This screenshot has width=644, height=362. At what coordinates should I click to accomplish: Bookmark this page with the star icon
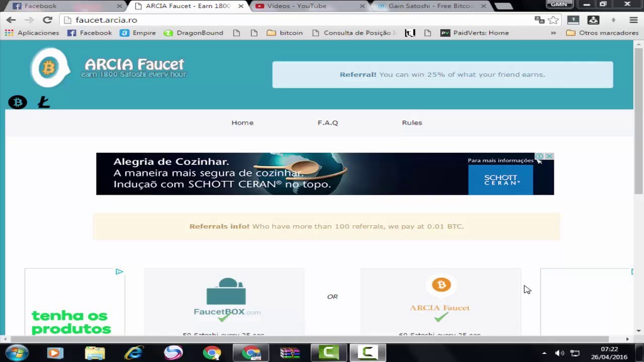point(553,20)
